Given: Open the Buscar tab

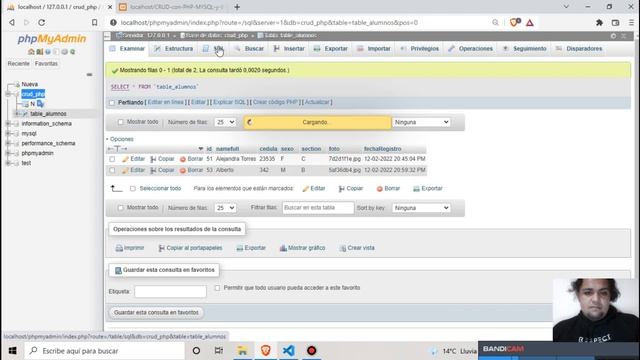Looking at the screenshot, I should click(x=249, y=49).
